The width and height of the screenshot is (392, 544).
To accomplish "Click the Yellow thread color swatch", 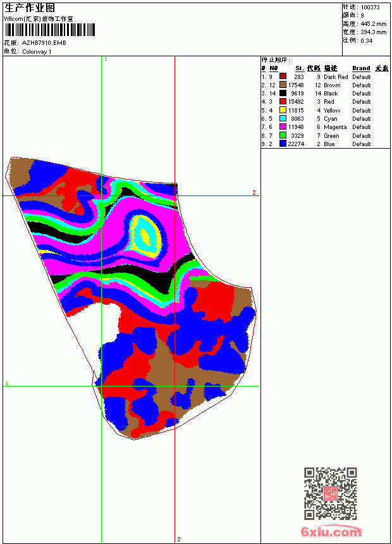I will coord(283,110).
